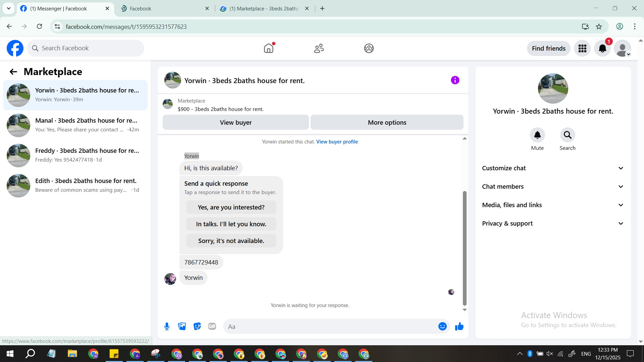Open the Groups icon in top navigation
This screenshot has width=644, height=362.
[x=369, y=48]
